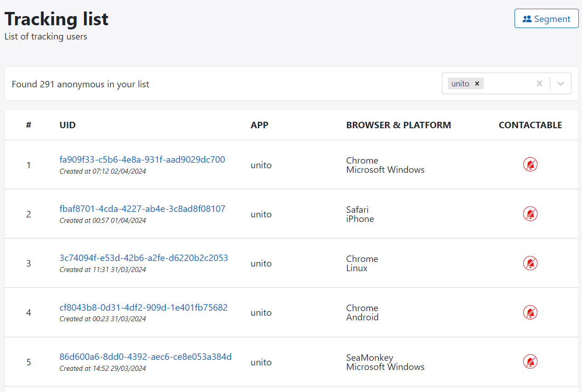Screen dimensions: 582x392
Task: Open user cf8043b8-0d31-4df2-909d-1e401fb75682
Action: (x=143, y=307)
